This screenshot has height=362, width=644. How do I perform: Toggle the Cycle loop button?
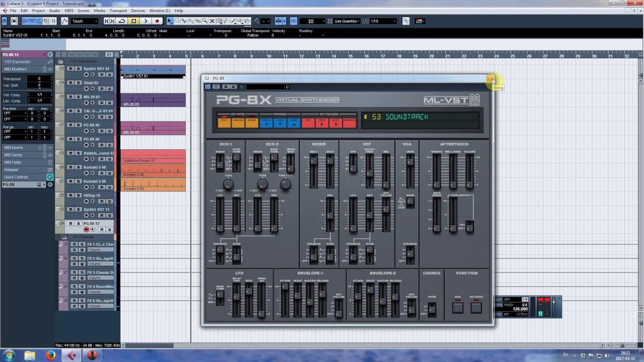pos(122,21)
